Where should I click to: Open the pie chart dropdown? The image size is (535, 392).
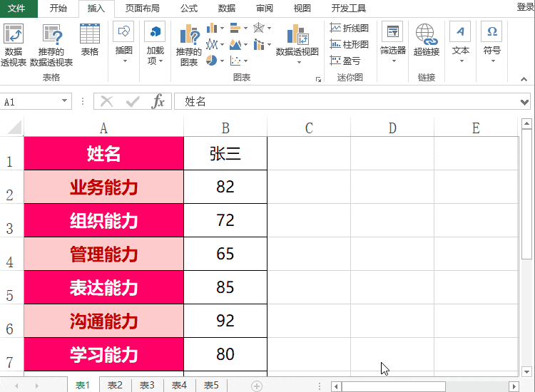(x=222, y=61)
